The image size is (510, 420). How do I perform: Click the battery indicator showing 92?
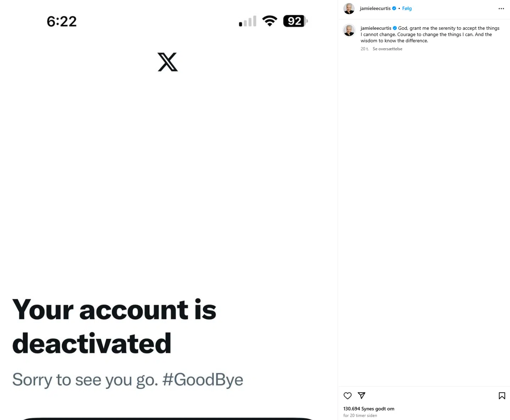coord(295,21)
